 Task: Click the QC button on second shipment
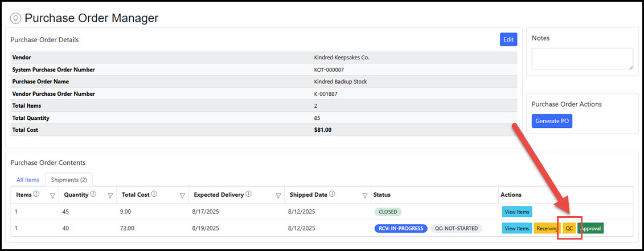(569, 228)
